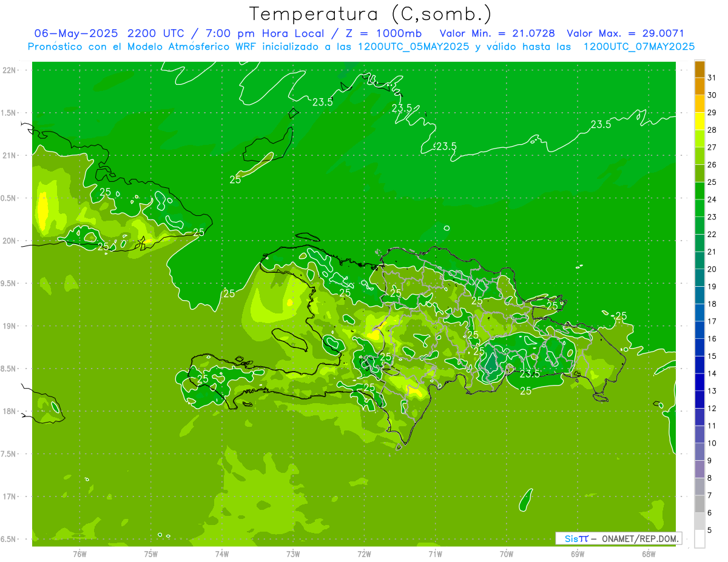Select the date text '06-May-2025'
728x562 pixels.
pos(76,33)
